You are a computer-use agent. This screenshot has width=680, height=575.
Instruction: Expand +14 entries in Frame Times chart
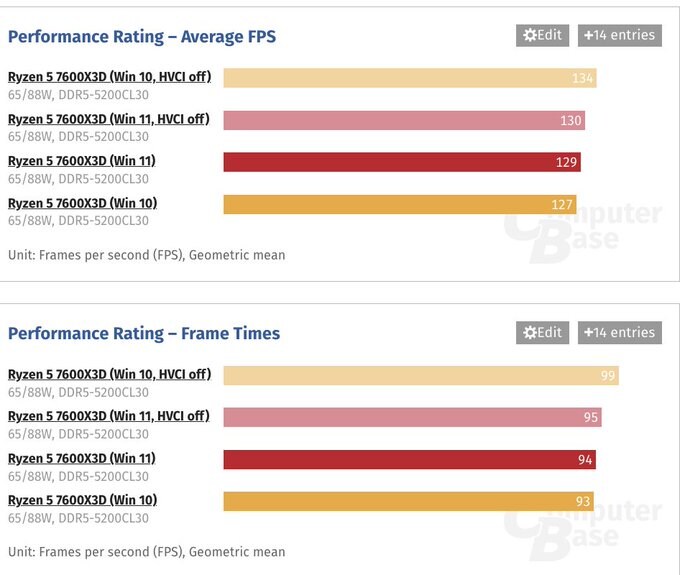click(x=619, y=333)
